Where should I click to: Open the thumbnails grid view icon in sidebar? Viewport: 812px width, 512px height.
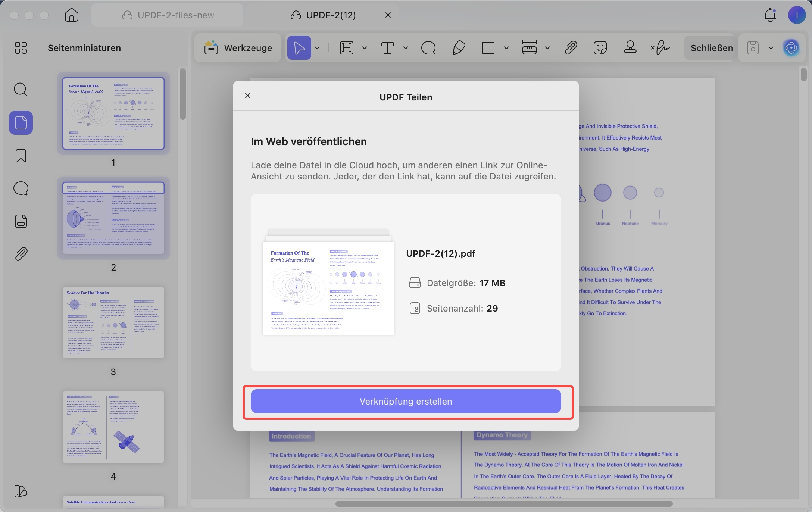21,48
